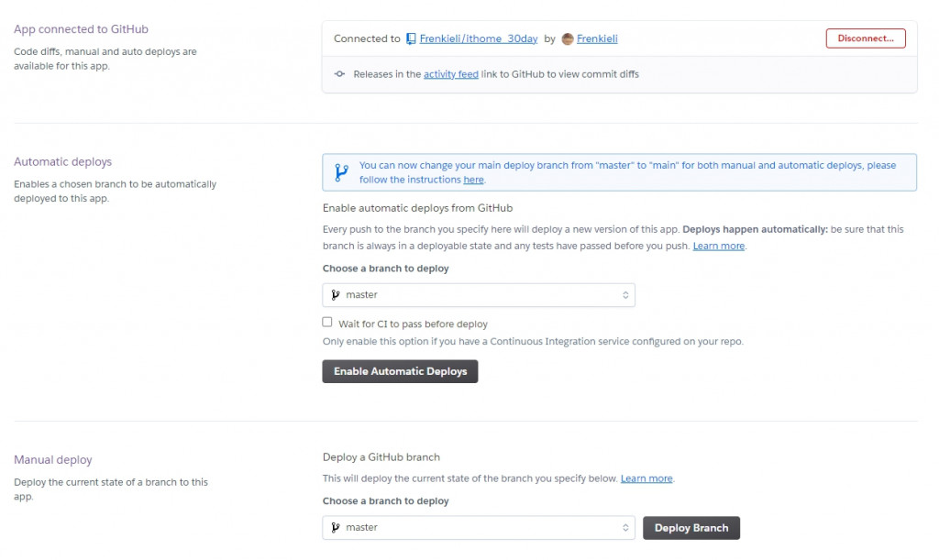Follow the 'here' instructions link in the banner

click(473, 180)
